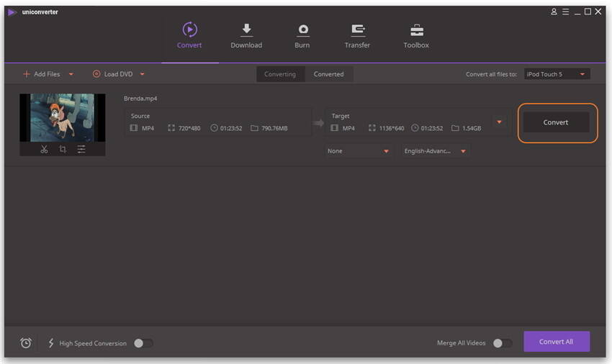612x364 pixels.
Task: Toggle High Speed Conversion switch
Action: click(x=143, y=343)
